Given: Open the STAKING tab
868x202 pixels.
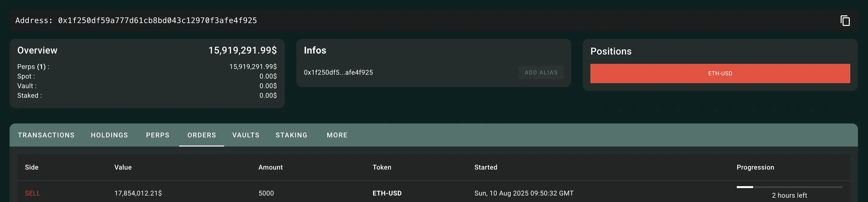Looking at the screenshot, I should [291, 135].
